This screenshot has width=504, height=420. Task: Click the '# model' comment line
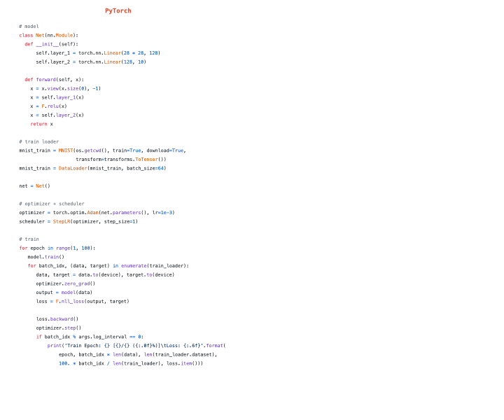coord(29,26)
